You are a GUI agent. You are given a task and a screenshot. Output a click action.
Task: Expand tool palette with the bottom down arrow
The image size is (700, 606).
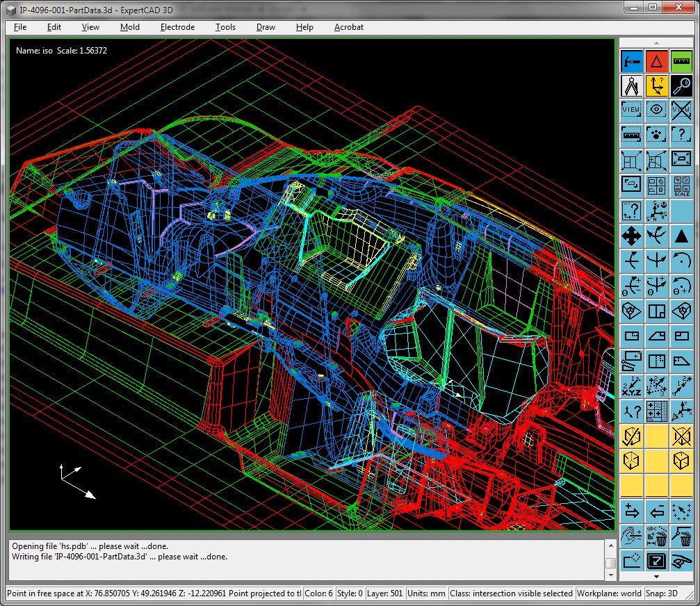click(x=656, y=577)
